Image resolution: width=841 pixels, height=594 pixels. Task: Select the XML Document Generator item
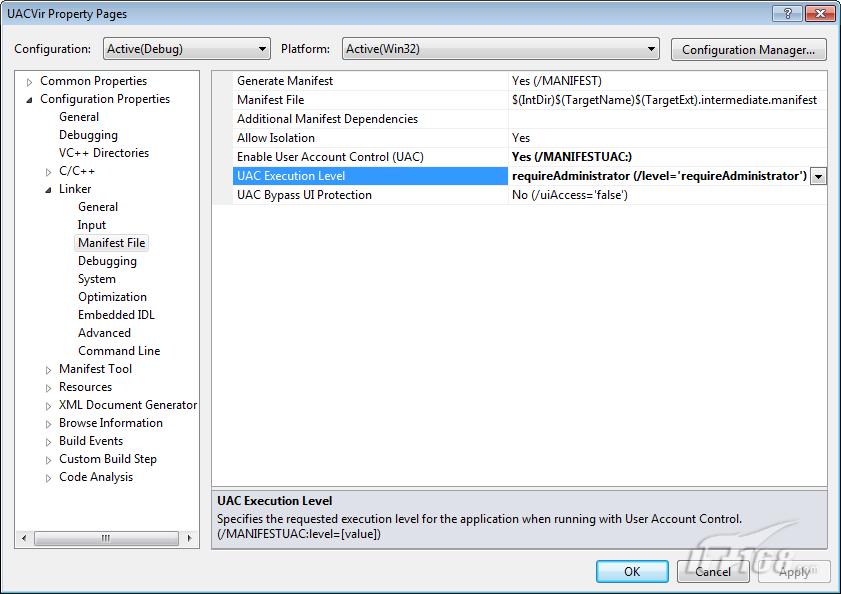click(x=128, y=405)
